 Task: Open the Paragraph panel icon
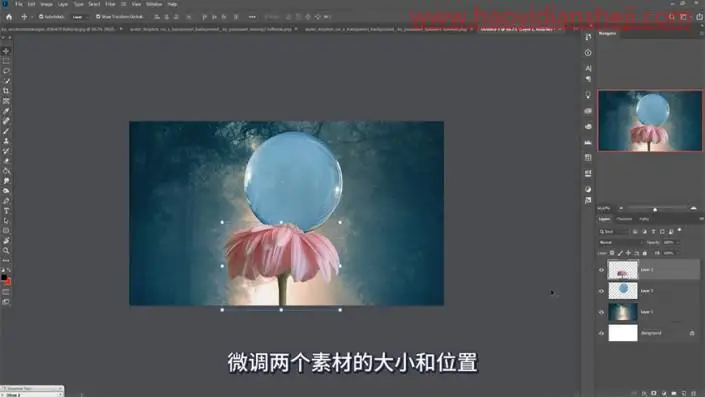pyautogui.click(x=588, y=79)
